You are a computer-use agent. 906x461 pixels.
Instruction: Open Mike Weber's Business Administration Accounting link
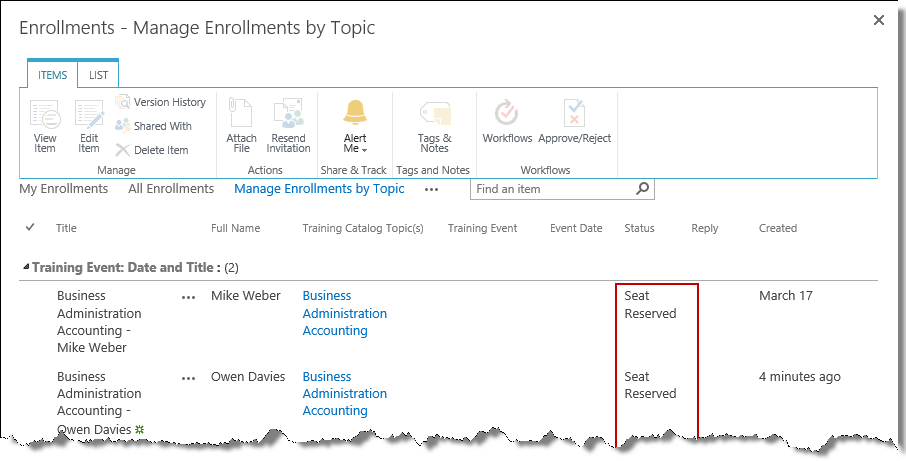(x=344, y=313)
